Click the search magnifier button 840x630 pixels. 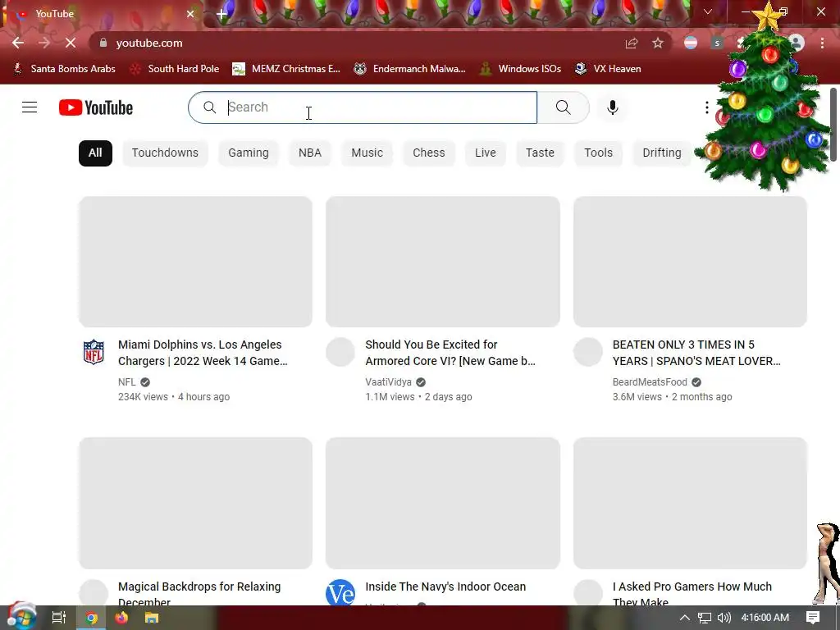(x=563, y=107)
